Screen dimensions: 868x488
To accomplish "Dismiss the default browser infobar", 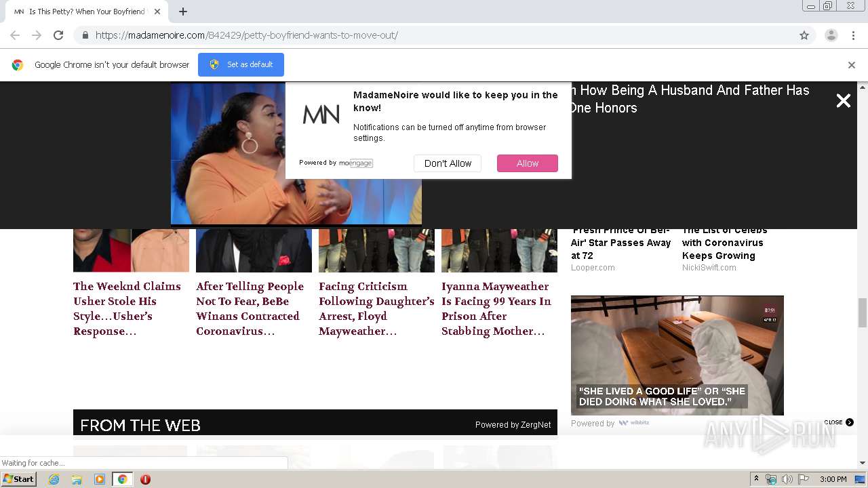I will pyautogui.click(x=852, y=65).
